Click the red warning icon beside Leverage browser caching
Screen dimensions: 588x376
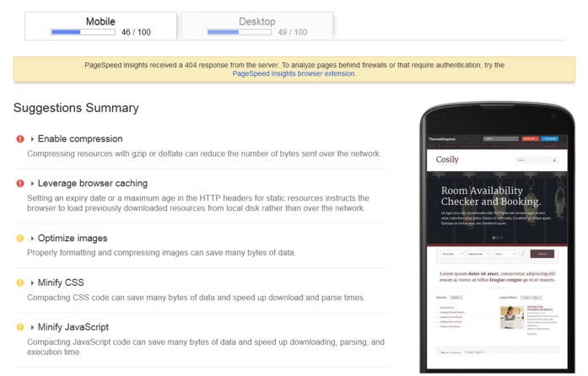pyautogui.click(x=20, y=183)
